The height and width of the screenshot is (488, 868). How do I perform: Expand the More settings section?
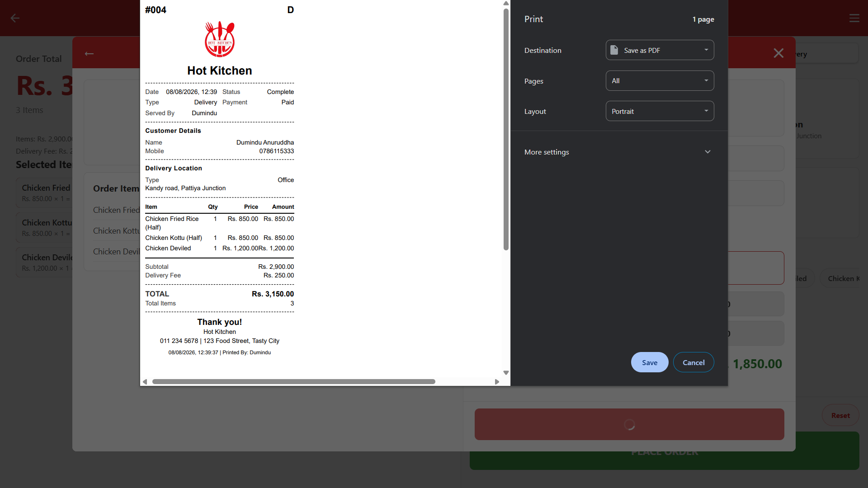tap(619, 152)
